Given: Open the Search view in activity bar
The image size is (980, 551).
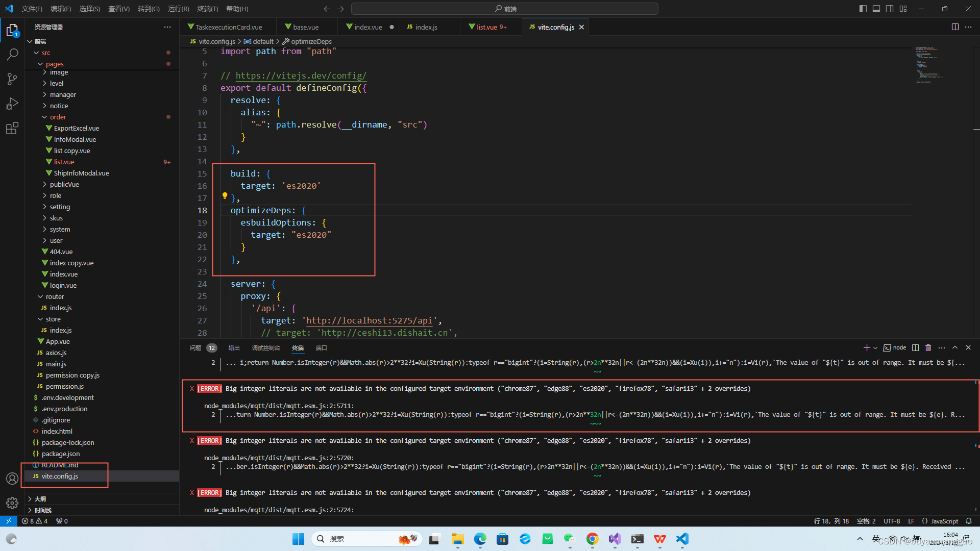Looking at the screenshot, I should tap(12, 54).
